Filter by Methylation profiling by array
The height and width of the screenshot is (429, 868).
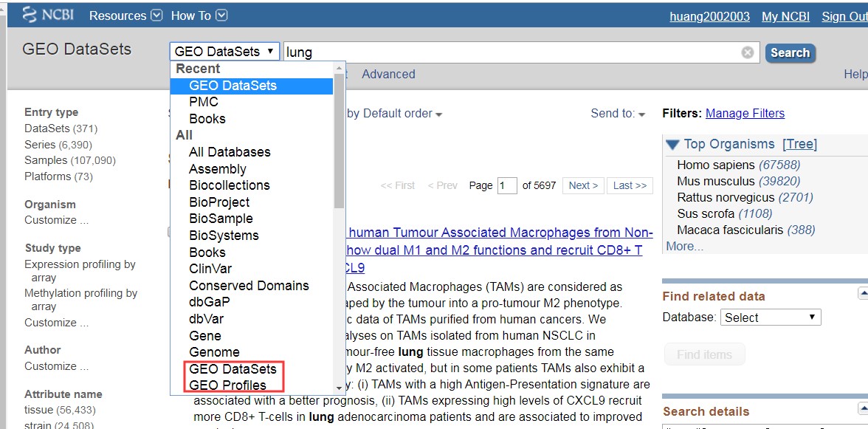tap(81, 300)
